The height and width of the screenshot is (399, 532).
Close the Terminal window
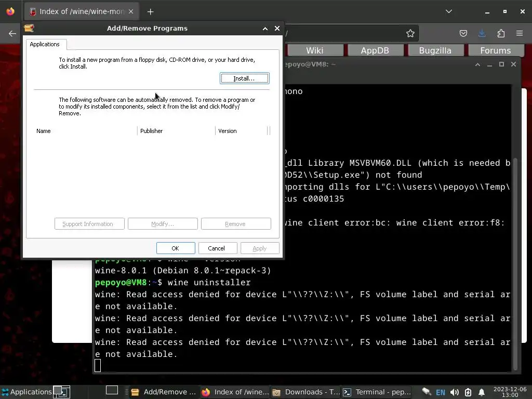point(514,64)
